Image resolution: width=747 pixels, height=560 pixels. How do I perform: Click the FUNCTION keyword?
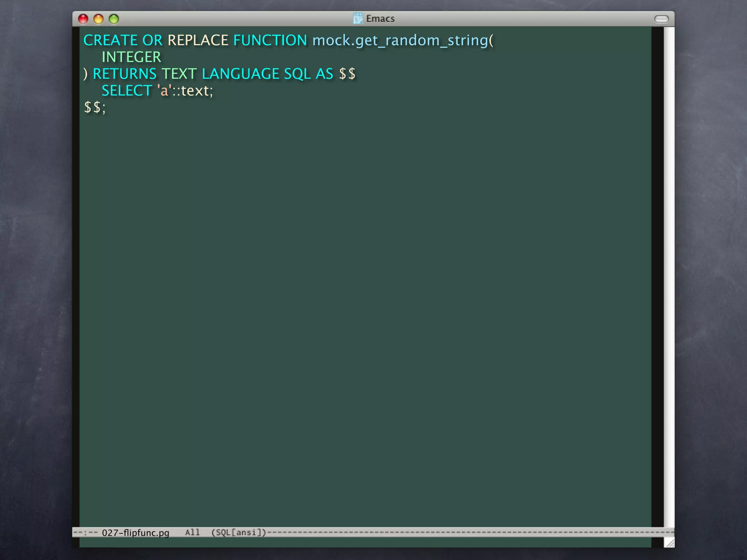pos(270,40)
